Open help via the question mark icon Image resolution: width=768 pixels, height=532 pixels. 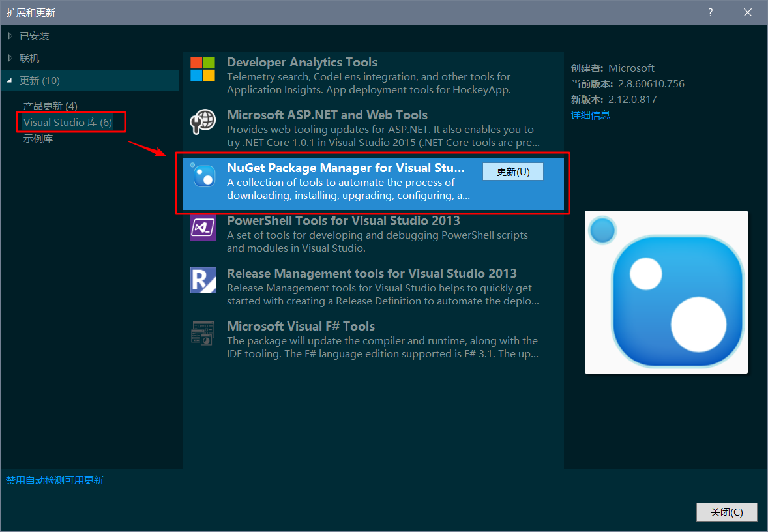click(710, 12)
